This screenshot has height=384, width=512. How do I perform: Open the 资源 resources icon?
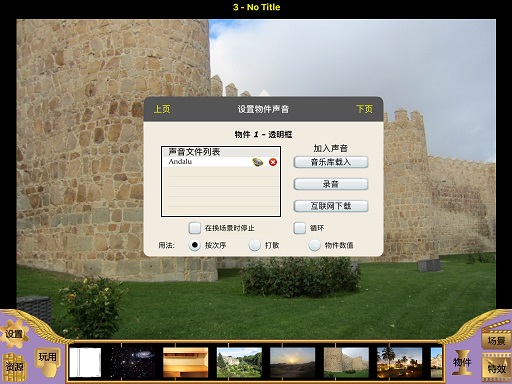click(15, 367)
